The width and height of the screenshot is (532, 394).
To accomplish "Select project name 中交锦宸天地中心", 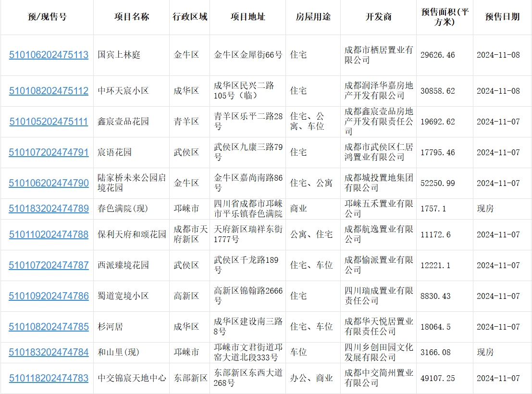I will [x=132, y=378].
